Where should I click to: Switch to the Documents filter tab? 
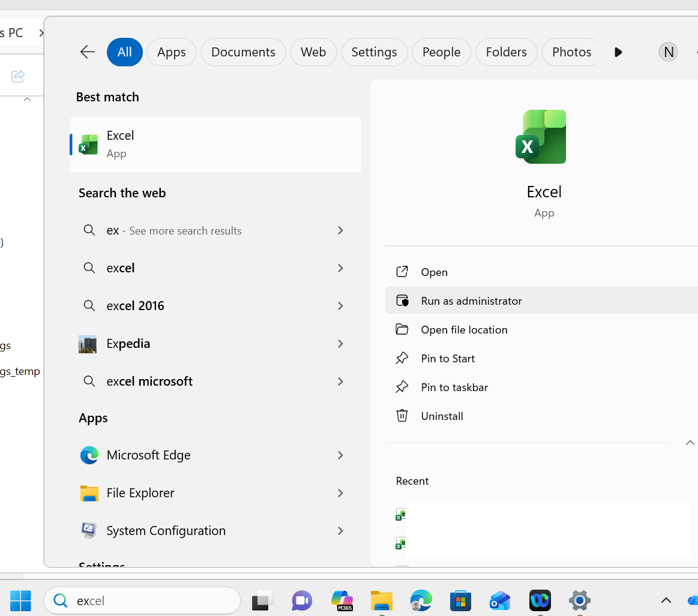[x=243, y=52]
